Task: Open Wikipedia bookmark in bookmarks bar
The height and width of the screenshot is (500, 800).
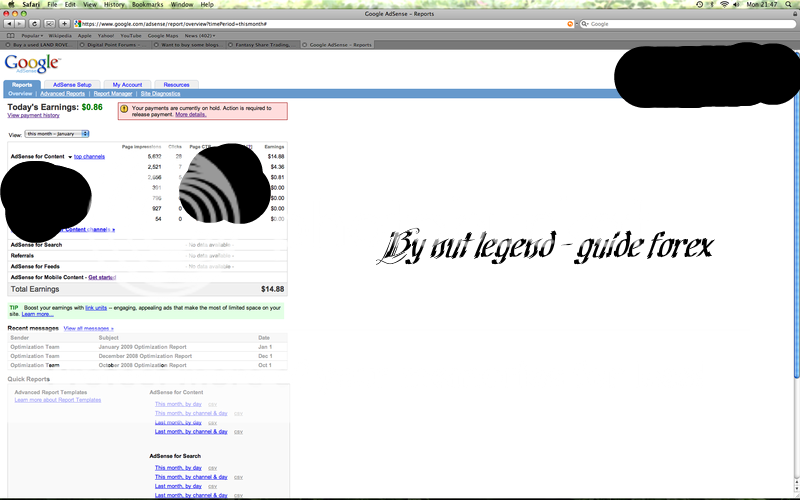Action: [60, 36]
